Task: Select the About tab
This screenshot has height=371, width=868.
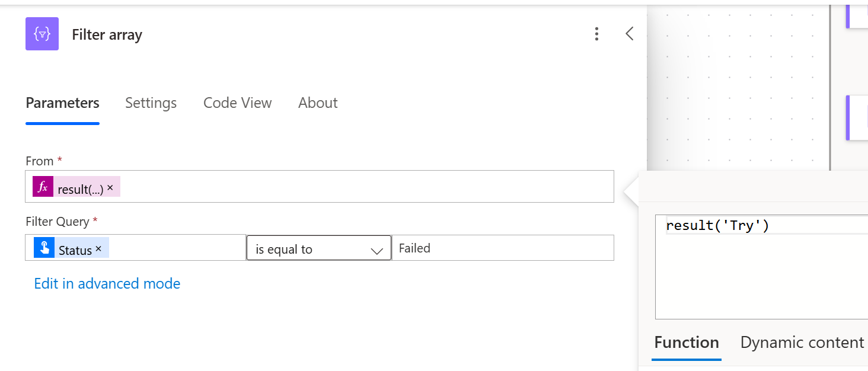Action: pyautogui.click(x=318, y=103)
